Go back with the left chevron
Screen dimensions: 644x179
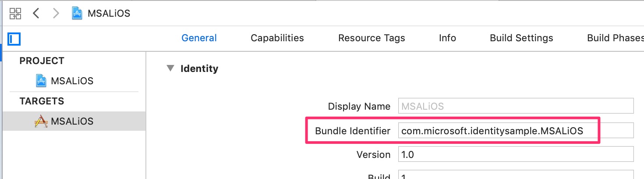pyautogui.click(x=36, y=13)
